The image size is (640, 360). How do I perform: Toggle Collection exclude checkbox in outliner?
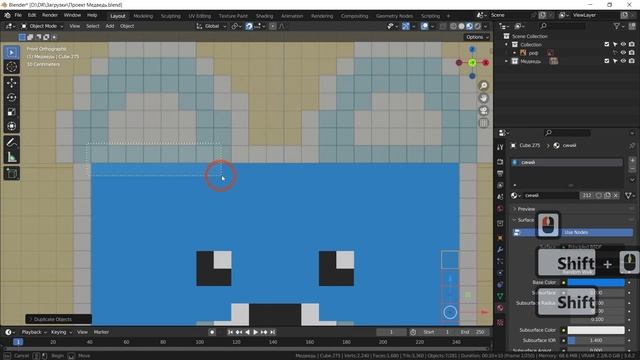coord(607,44)
